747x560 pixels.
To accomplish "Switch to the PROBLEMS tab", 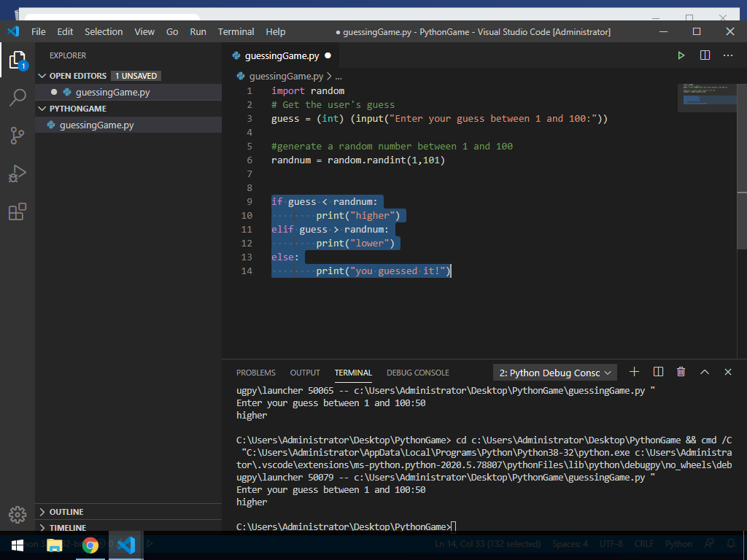I will coord(255,372).
